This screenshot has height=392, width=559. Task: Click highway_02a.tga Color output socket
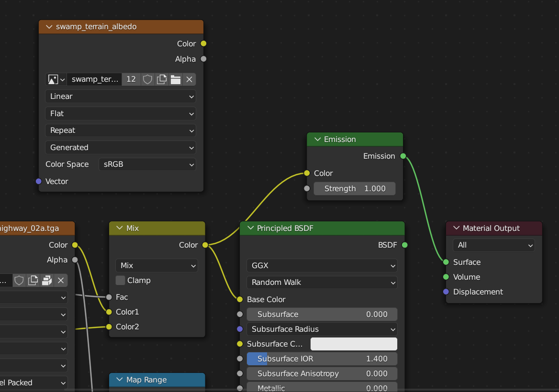pos(75,245)
